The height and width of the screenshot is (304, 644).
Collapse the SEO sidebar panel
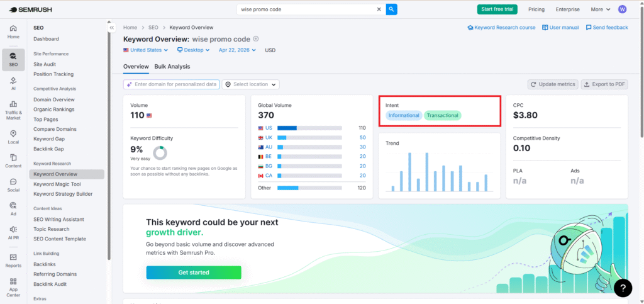112,28
